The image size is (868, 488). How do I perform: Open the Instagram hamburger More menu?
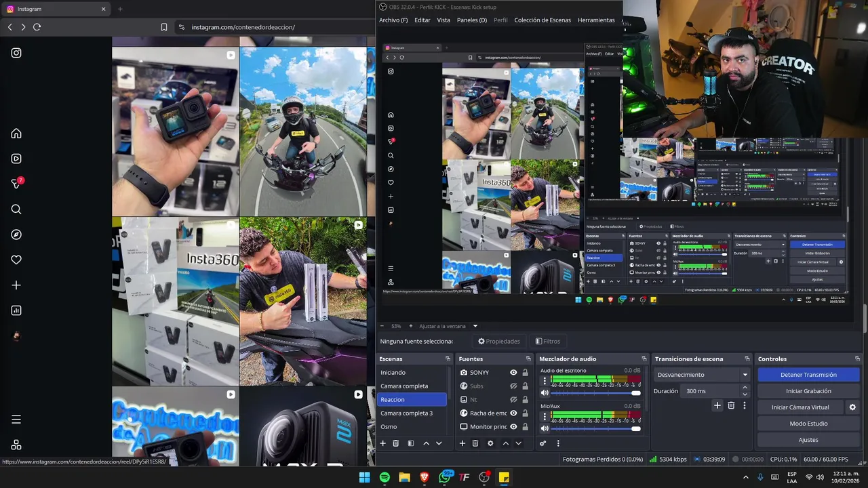tap(16, 420)
